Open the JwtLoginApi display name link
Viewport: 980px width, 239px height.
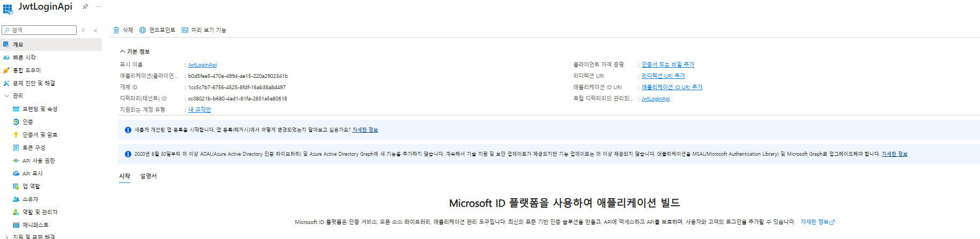click(x=202, y=65)
